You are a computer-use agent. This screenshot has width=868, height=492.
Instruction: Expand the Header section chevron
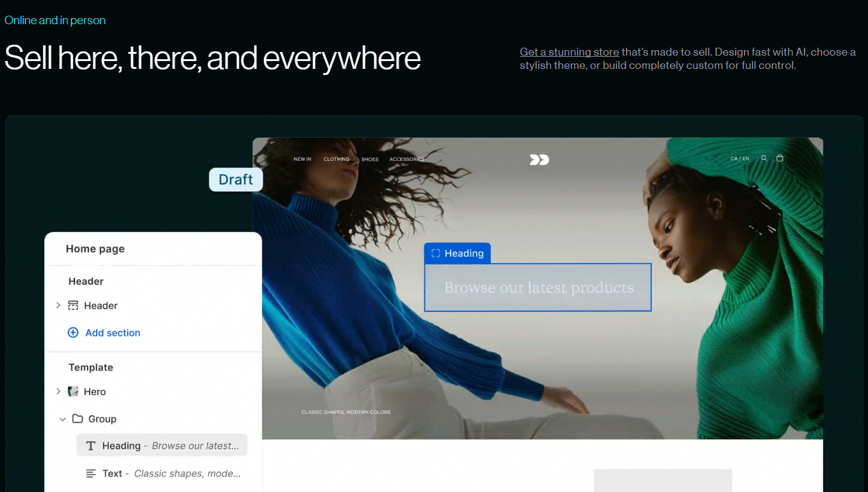[58, 306]
